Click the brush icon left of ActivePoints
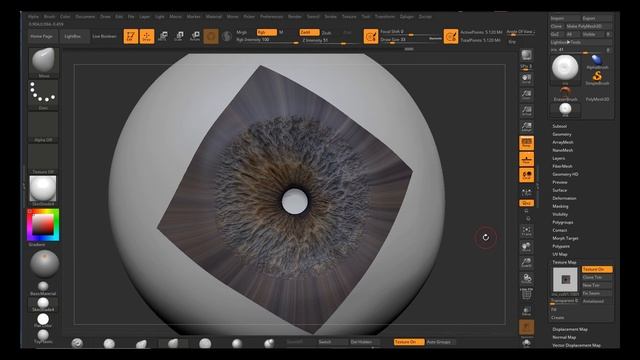Viewport: 640px width, 360px height. [451, 36]
